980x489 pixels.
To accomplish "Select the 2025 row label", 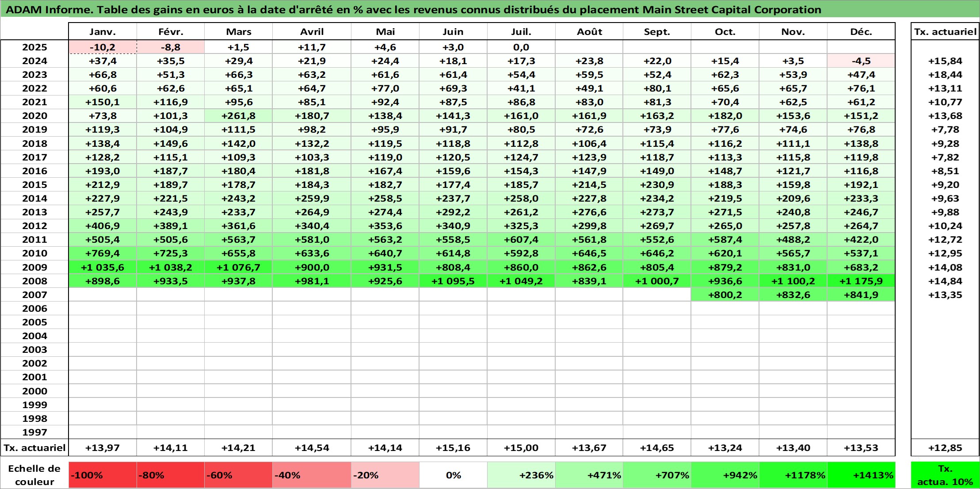I will point(34,47).
